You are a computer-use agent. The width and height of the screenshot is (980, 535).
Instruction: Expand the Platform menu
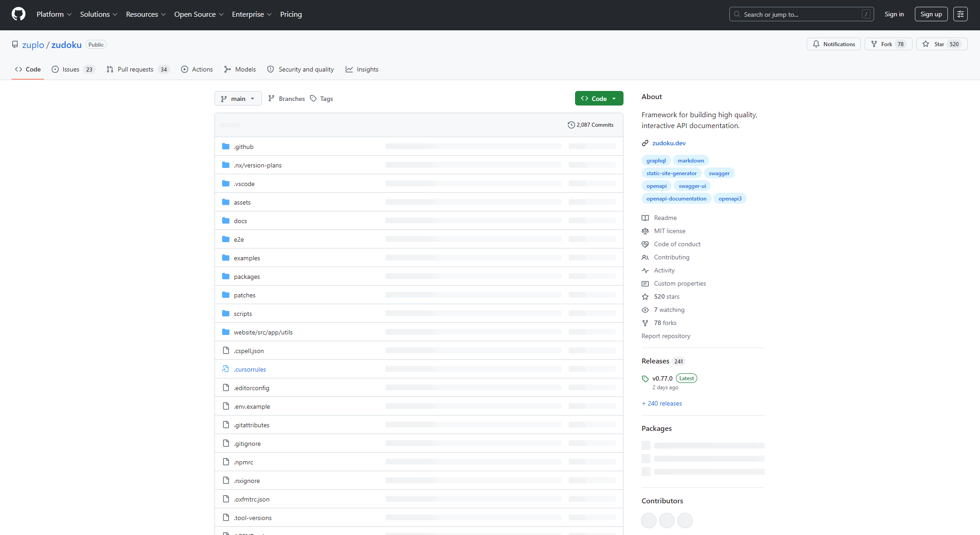(54, 14)
